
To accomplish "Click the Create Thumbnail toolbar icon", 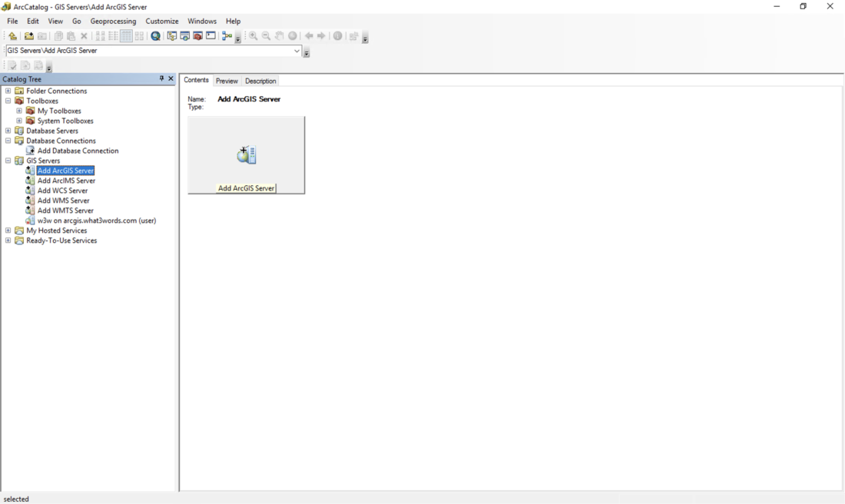I will 353,36.
